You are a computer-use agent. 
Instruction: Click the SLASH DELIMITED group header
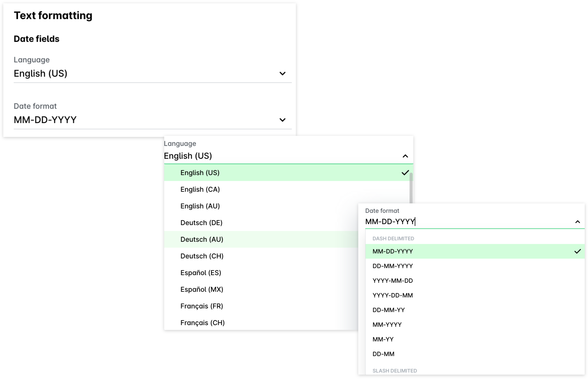click(x=395, y=371)
